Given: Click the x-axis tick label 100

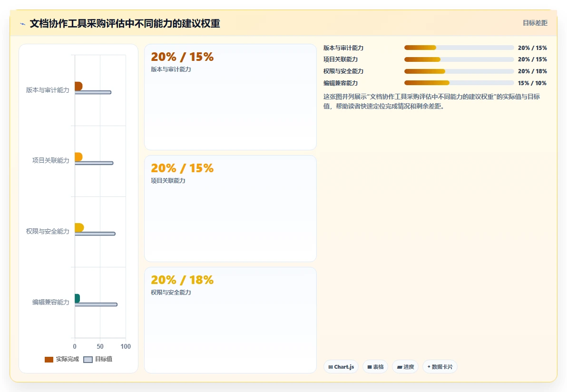Looking at the screenshot, I should (x=126, y=346).
